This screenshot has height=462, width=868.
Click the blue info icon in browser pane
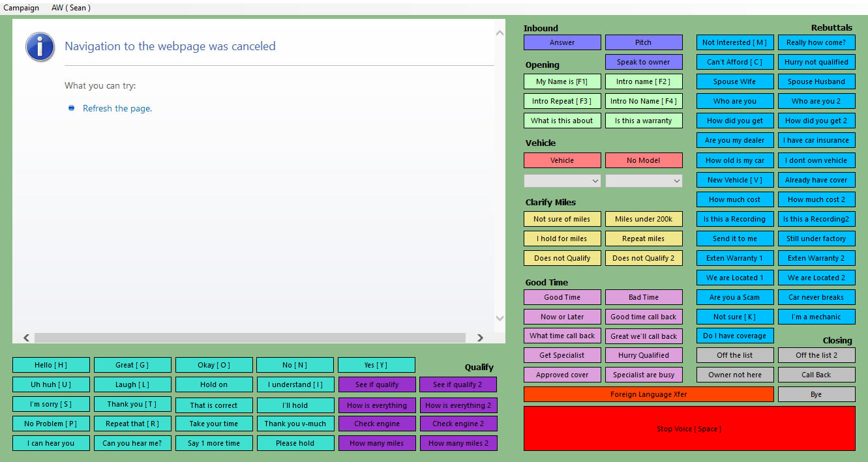(x=40, y=47)
